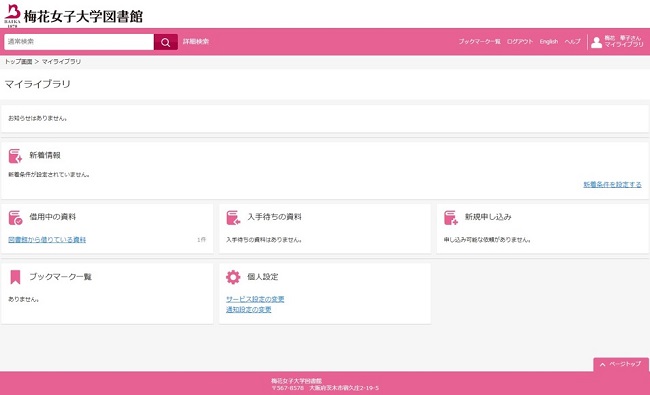Click 新着条件が設定されていません text
This screenshot has width=650, height=395.
pyautogui.click(x=49, y=174)
